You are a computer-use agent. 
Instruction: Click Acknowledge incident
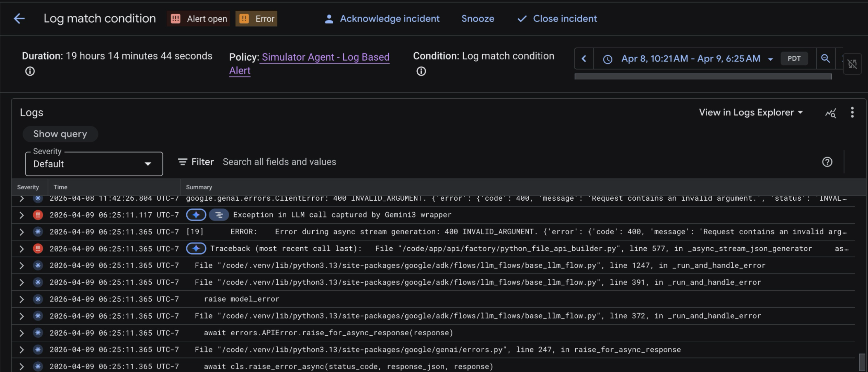pyautogui.click(x=382, y=19)
